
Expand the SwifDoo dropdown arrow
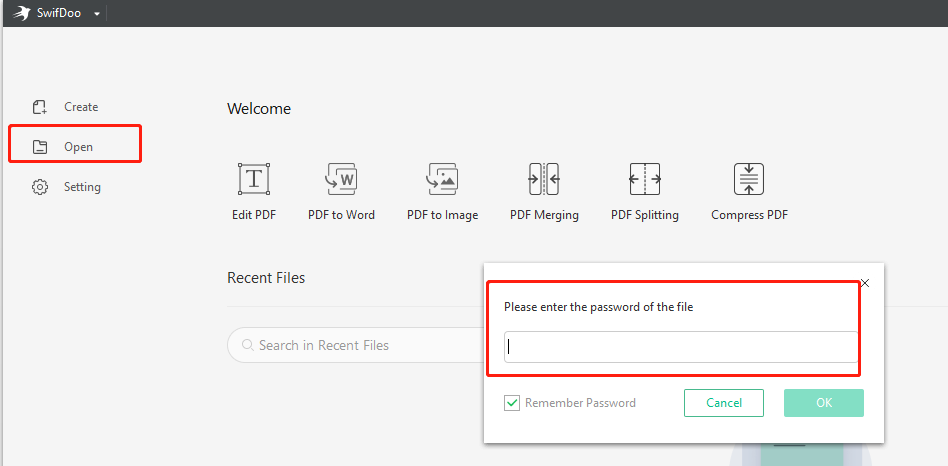point(97,14)
